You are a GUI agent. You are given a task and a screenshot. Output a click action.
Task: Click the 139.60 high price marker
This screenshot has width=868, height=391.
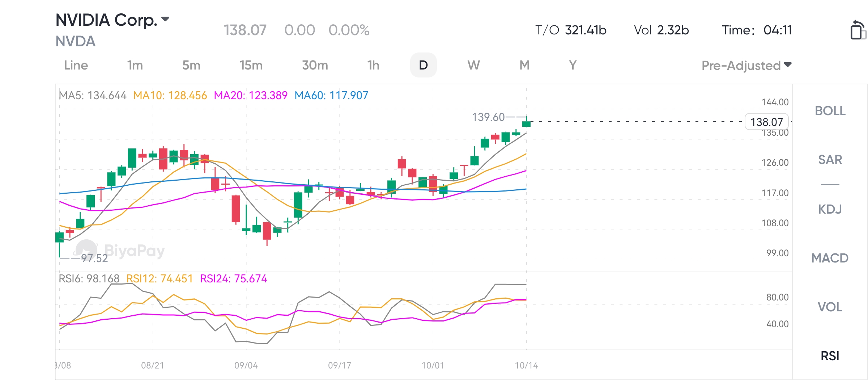coord(488,117)
